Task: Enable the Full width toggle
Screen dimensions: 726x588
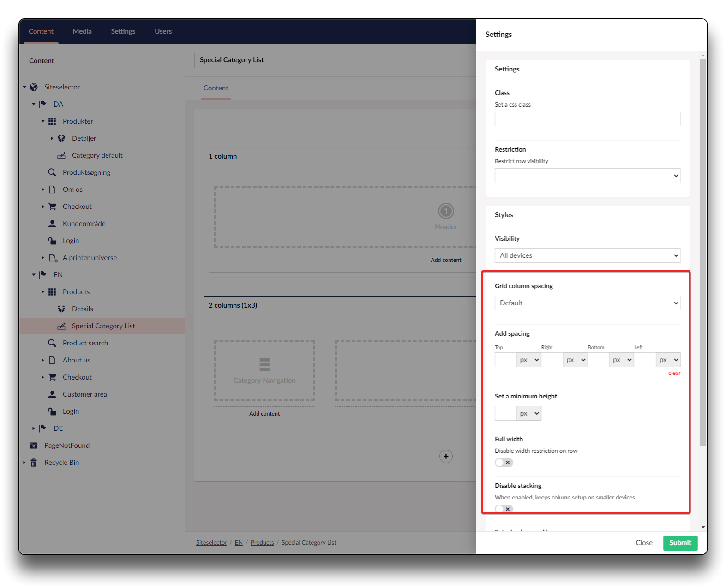Action: pyautogui.click(x=504, y=463)
